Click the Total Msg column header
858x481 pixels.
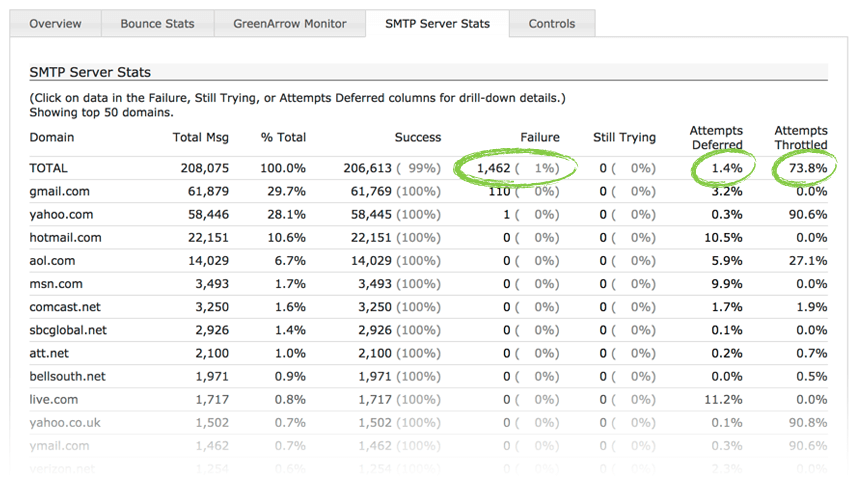tap(201, 138)
